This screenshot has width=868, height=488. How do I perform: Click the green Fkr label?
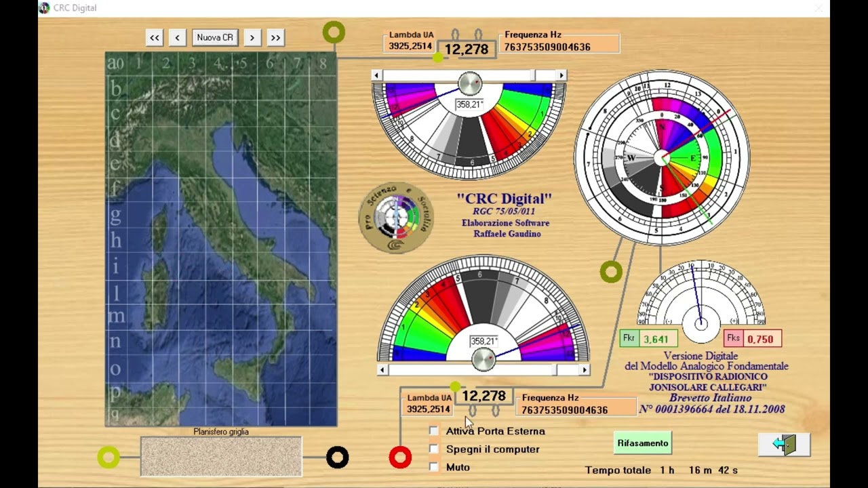(629, 338)
